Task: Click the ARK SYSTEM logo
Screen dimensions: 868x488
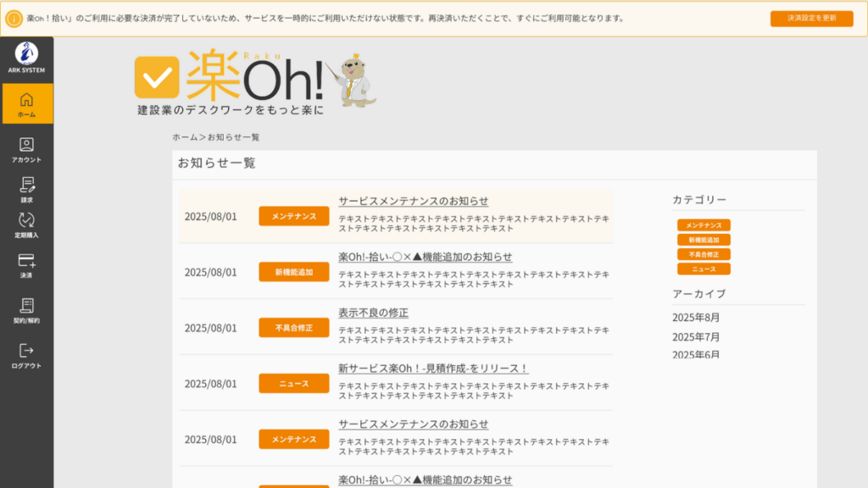Action: tap(26, 54)
